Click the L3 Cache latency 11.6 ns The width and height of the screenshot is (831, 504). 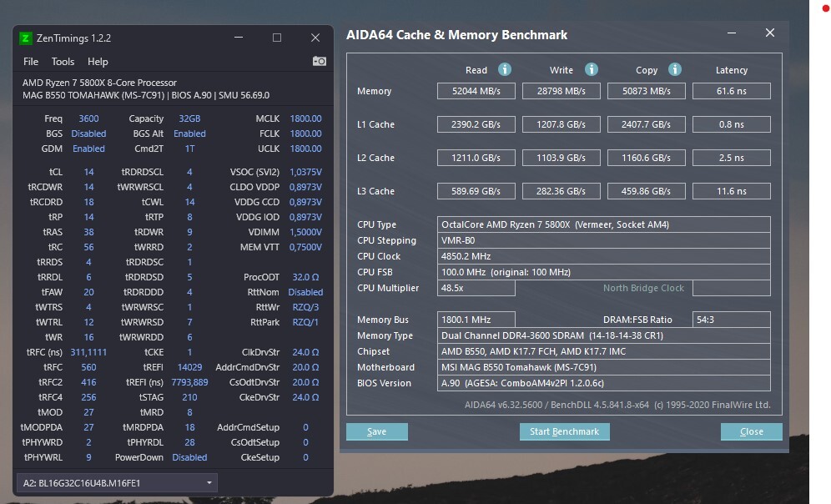(732, 191)
